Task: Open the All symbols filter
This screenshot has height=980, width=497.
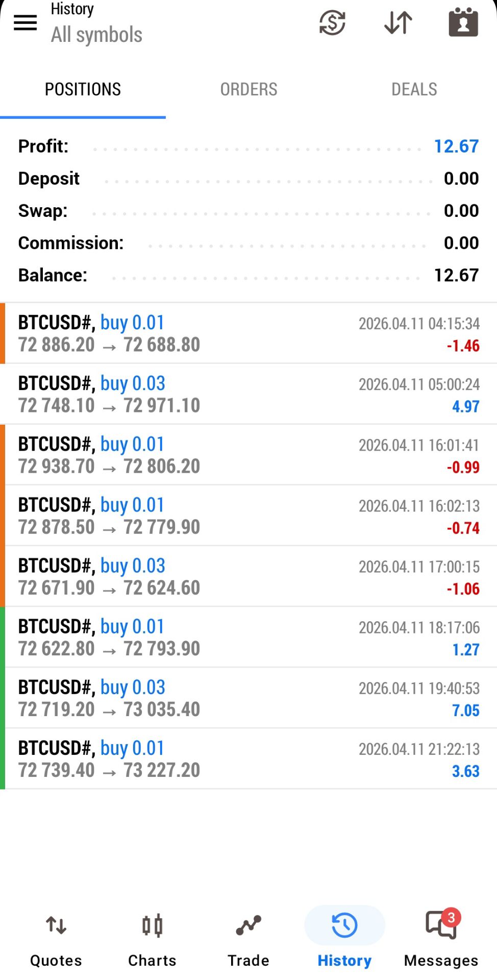Action: point(96,35)
